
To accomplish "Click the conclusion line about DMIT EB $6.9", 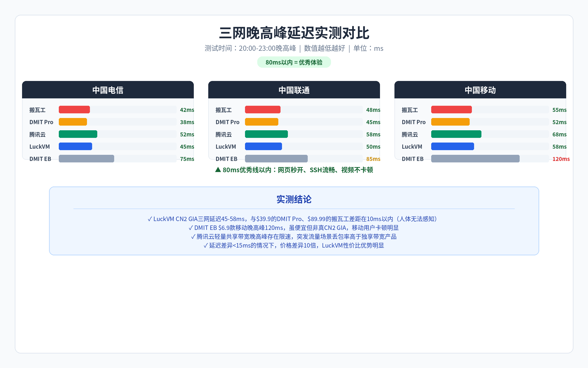I will (x=294, y=228).
